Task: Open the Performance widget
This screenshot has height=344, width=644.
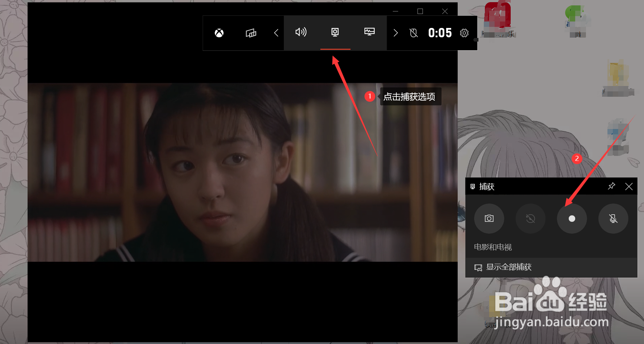Action: tap(369, 32)
